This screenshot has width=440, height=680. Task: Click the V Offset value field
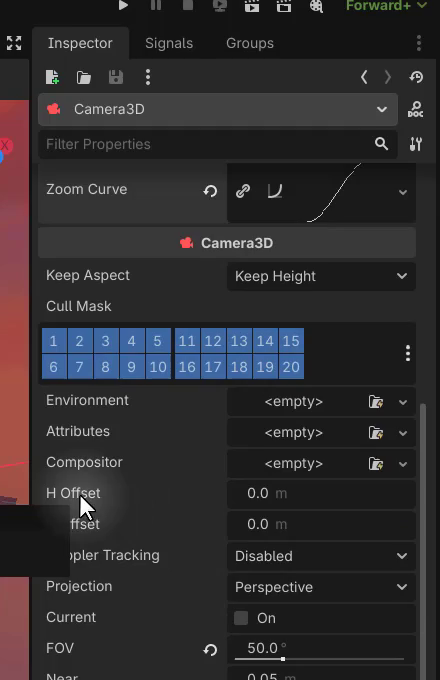321,525
